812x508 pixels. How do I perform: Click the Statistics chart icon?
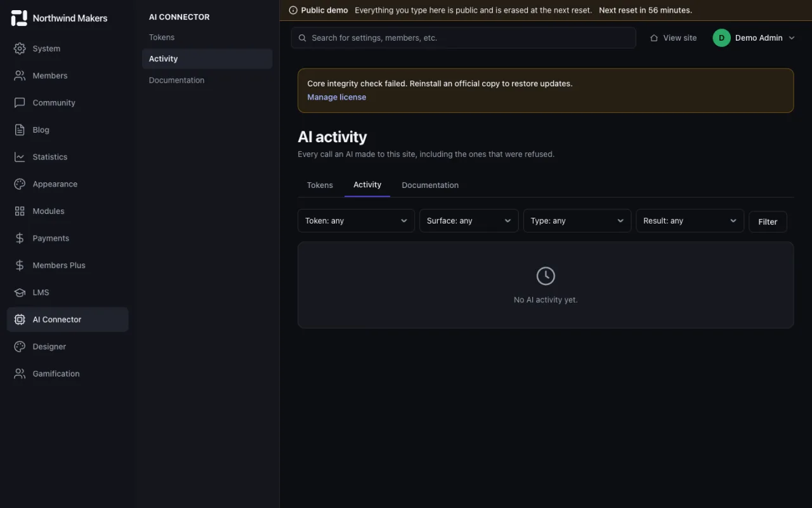coord(20,157)
